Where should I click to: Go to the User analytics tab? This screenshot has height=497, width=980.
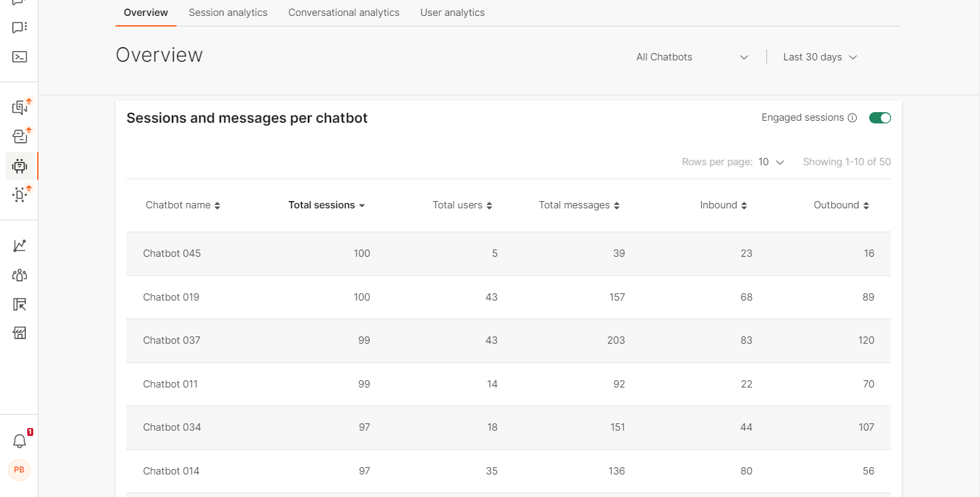[x=452, y=13]
